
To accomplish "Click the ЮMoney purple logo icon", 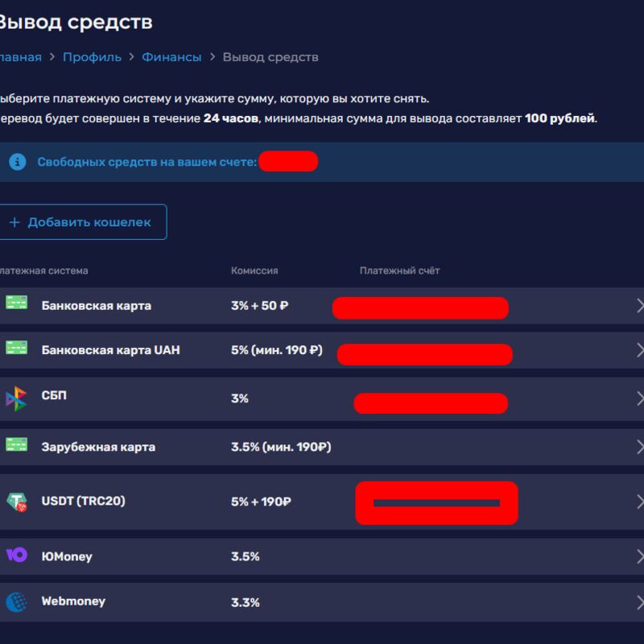I will 16,555.
